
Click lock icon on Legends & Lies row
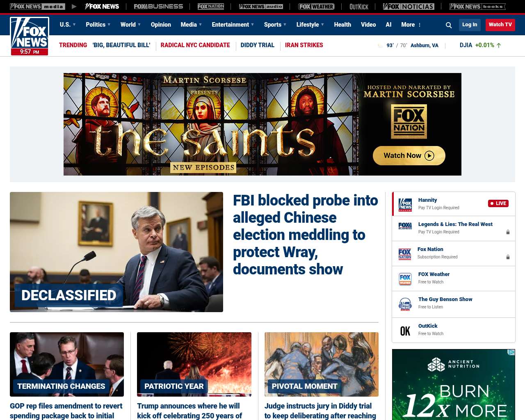[x=508, y=232]
